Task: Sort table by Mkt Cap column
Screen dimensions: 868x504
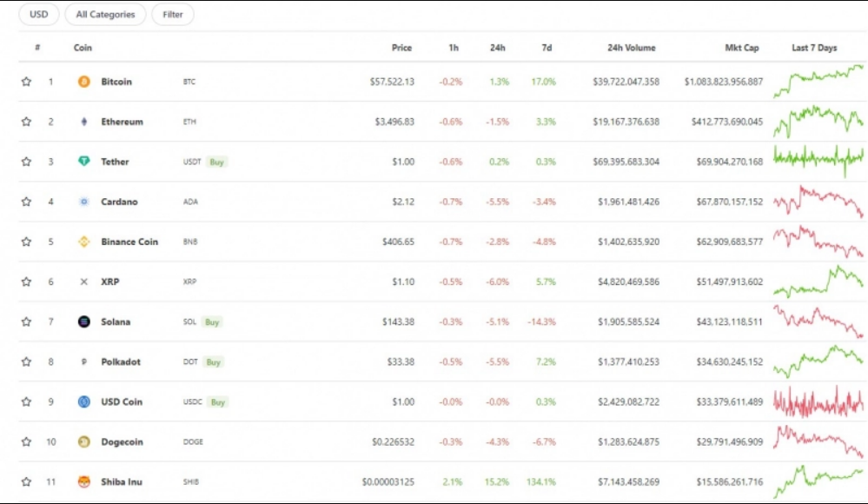Action: pos(741,48)
